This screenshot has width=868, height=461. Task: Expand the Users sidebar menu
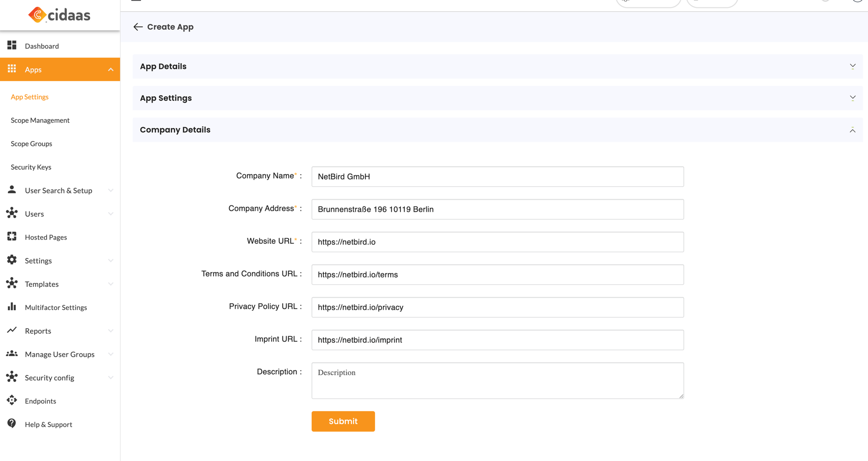[34, 214]
